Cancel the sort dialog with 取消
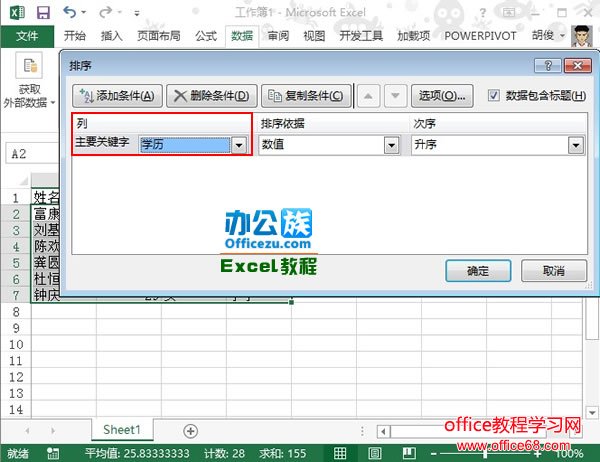600x462 pixels. pyautogui.click(x=554, y=271)
